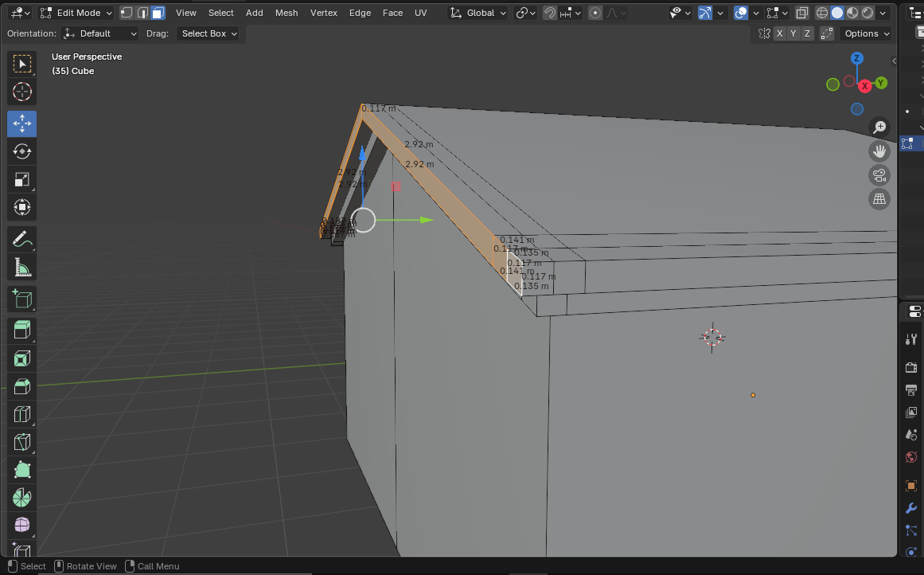
Task: Open the Edit Mode dropdown
Action: pyautogui.click(x=76, y=13)
